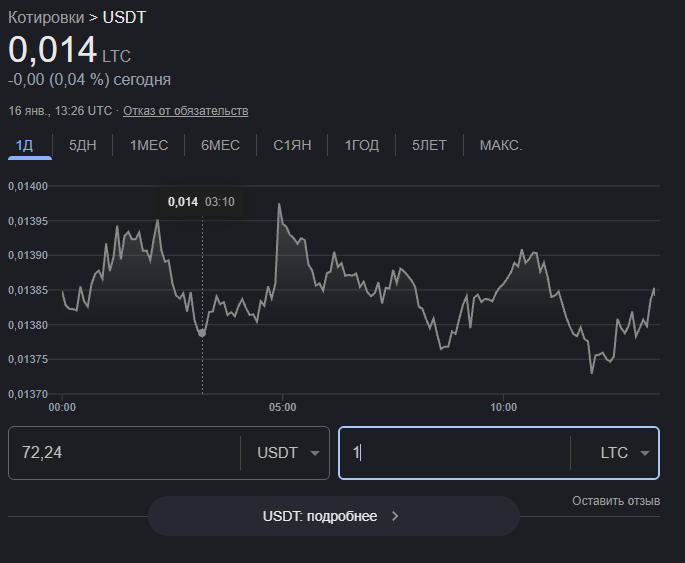Viewport: 685px width, 563px height.
Task: Show the МАКС. maximum range
Action: 501,145
